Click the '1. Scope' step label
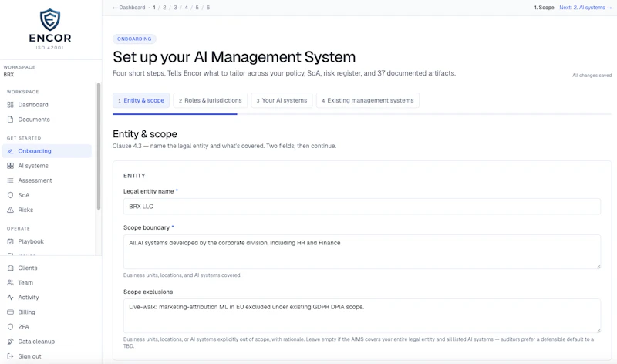617x364 pixels. point(544,8)
